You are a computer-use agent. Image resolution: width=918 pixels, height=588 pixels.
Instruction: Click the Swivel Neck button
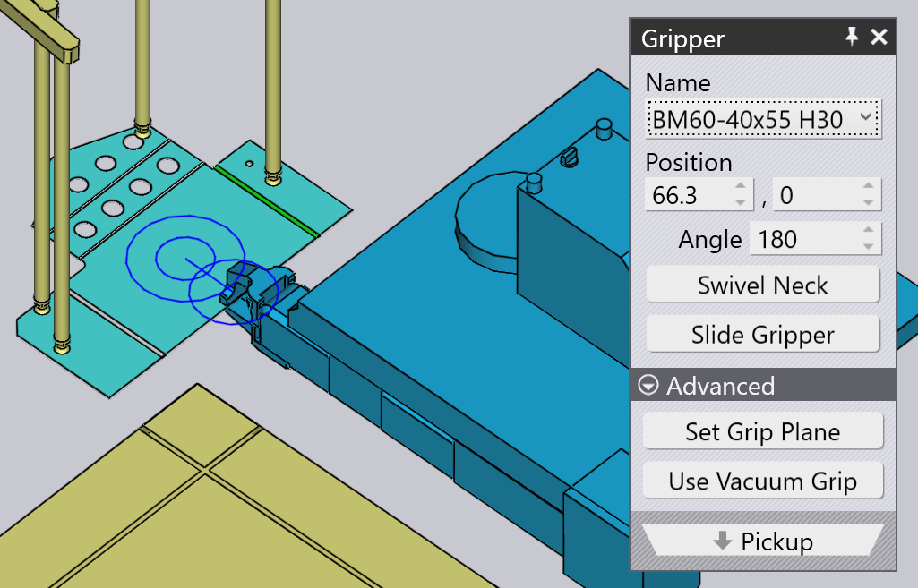point(763,285)
